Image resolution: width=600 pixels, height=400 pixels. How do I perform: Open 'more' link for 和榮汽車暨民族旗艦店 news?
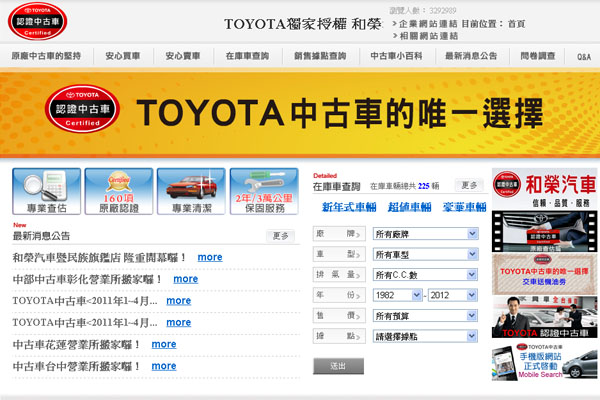[x=210, y=257]
